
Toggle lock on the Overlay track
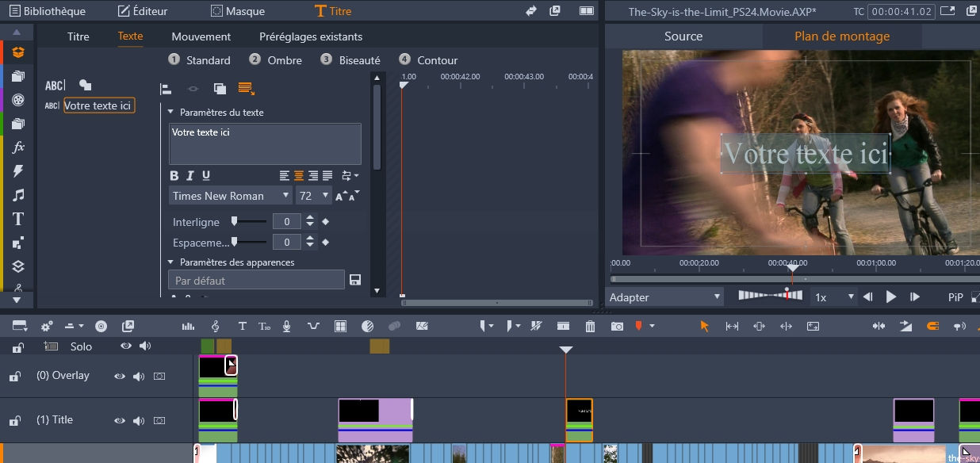click(14, 377)
